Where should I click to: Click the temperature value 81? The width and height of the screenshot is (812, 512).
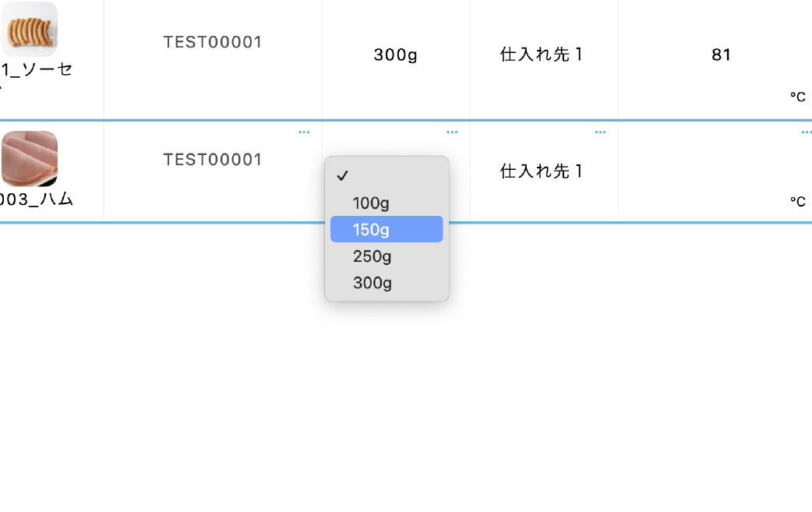click(x=721, y=55)
